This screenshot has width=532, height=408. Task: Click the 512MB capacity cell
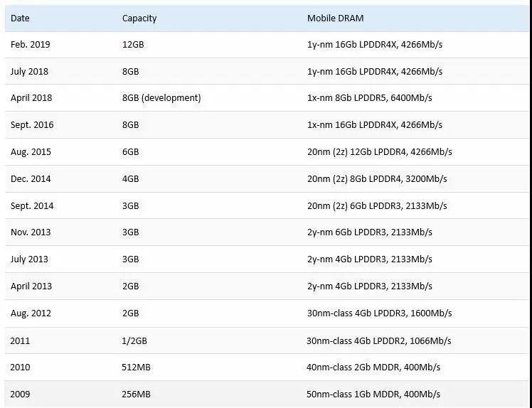137,367
